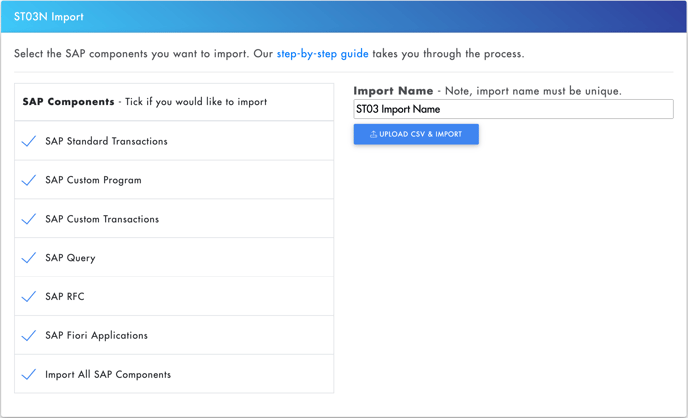This screenshot has height=418, width=688.
Task: Select the Import All SAP Components label
Action: coord(108,375)
